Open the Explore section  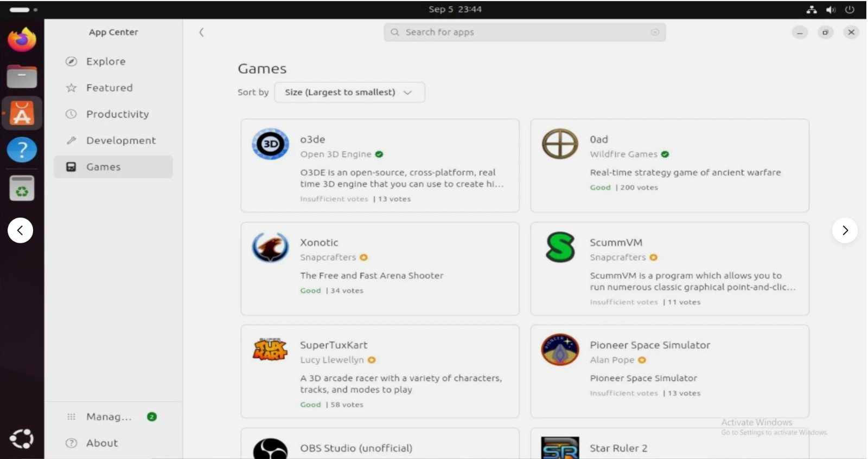(113, 61)
